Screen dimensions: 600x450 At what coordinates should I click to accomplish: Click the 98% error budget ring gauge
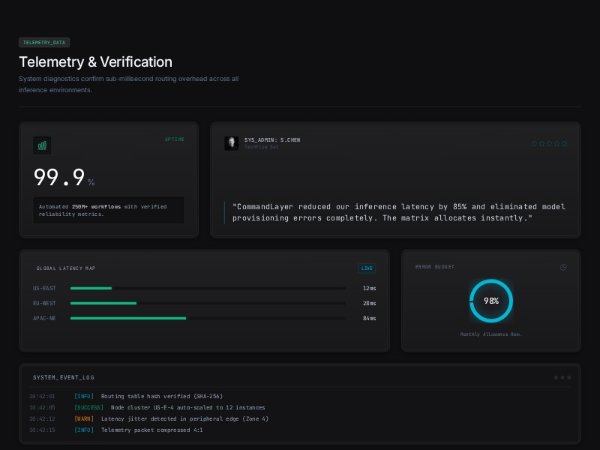pos(491,301)
